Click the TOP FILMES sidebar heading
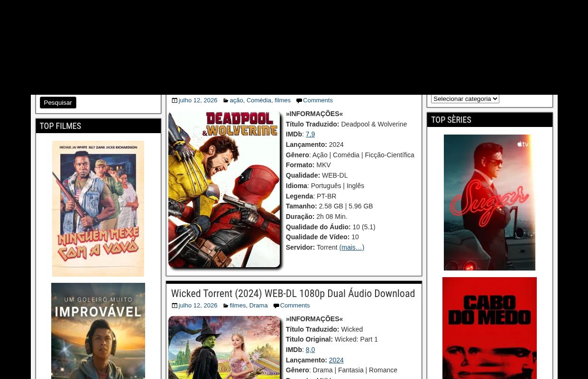This screenshot has width=588, height=379. coord(60,126)
